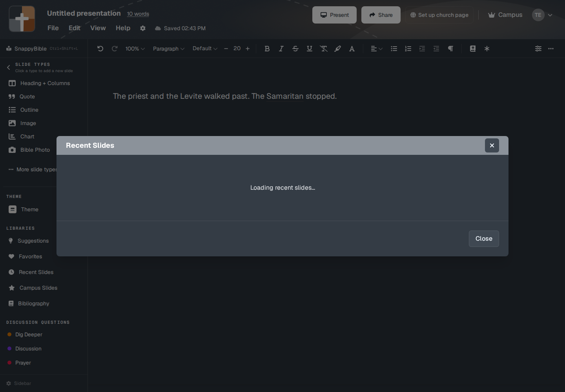Image resolution: width=565 pixels, height=392 pixels.
Task: Decrease font size with minus button
Action: point(226,49)
